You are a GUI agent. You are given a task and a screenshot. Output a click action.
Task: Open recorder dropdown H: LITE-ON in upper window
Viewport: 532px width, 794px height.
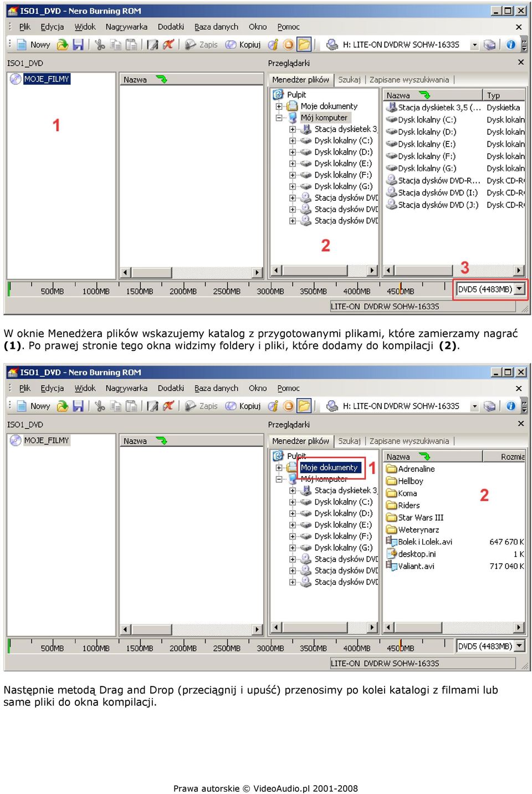[x=475, y=45]
